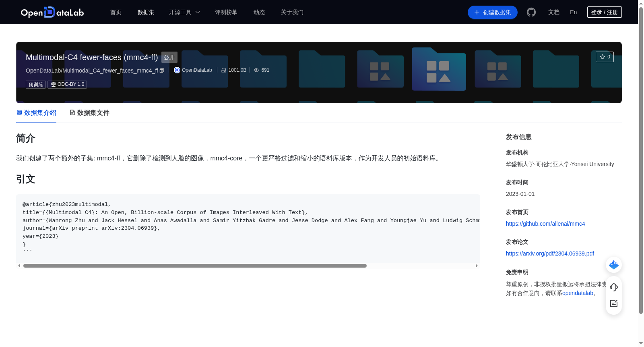
Task: Click the 登录 / 注册 button
Action: (x=605, y=12)
